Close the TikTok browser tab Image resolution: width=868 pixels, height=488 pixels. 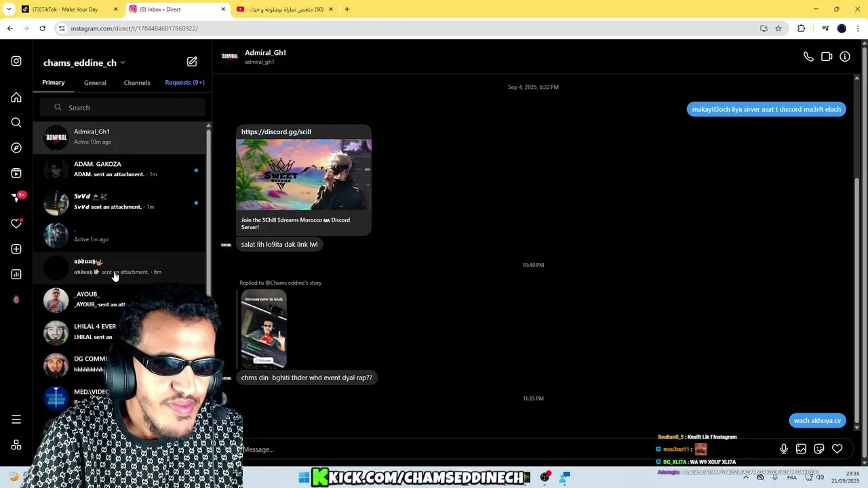point(115,9)
